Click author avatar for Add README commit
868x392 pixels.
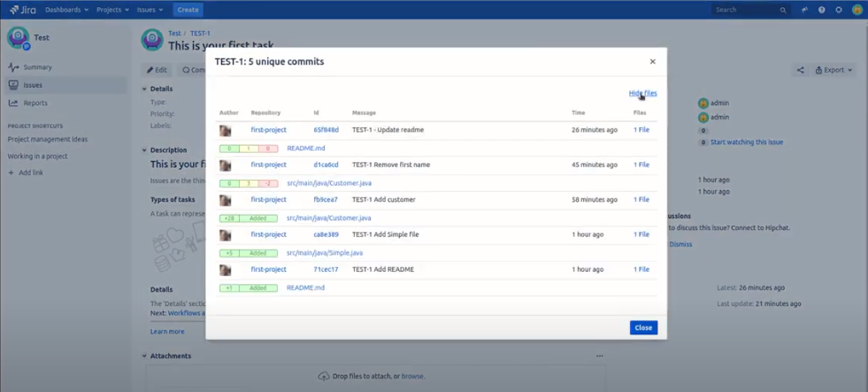(226, 270)
